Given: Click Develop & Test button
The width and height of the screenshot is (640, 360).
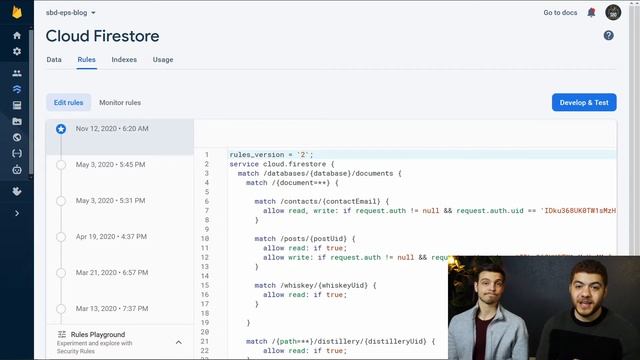Looking at the screenshot, I should tap(584, 102).
